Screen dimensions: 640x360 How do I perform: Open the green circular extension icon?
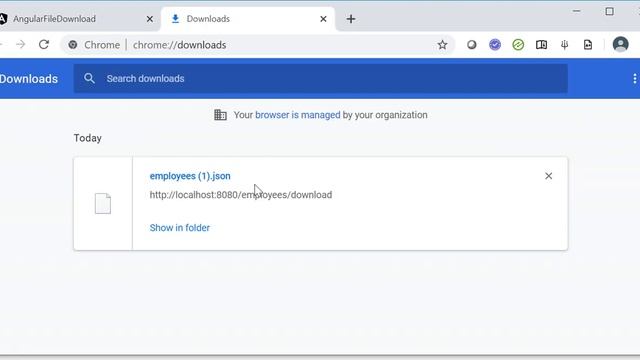tap(518, 45)
